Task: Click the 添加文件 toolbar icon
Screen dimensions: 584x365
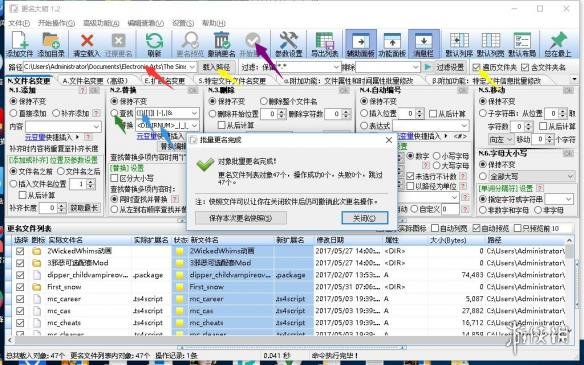Action: click(19, 40)
